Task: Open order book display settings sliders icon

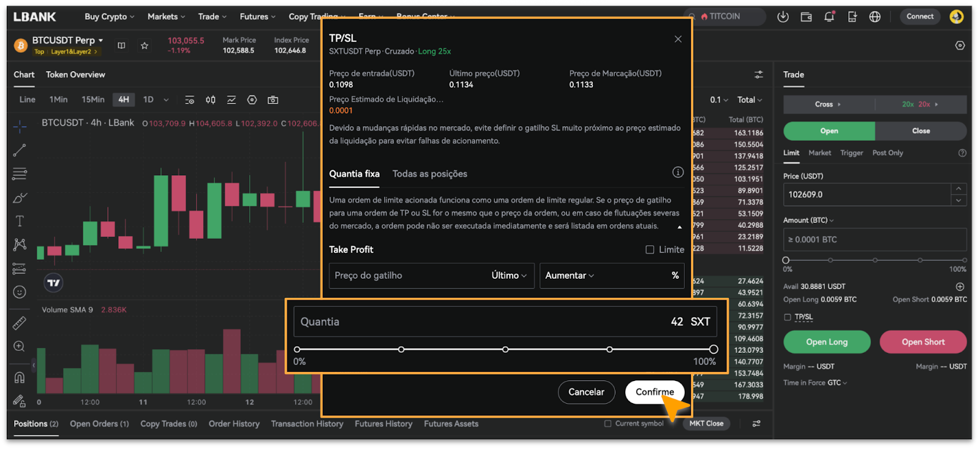Action: point(758,75)
